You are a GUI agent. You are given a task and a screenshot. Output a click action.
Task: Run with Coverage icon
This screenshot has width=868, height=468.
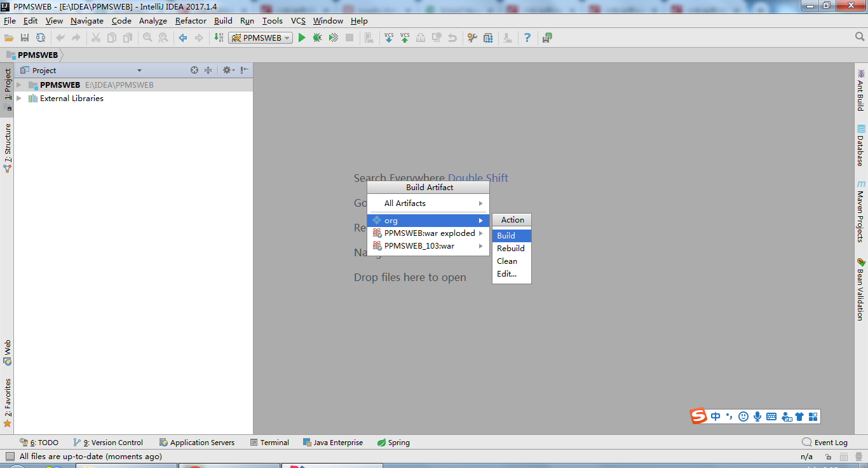pos(333,38)
